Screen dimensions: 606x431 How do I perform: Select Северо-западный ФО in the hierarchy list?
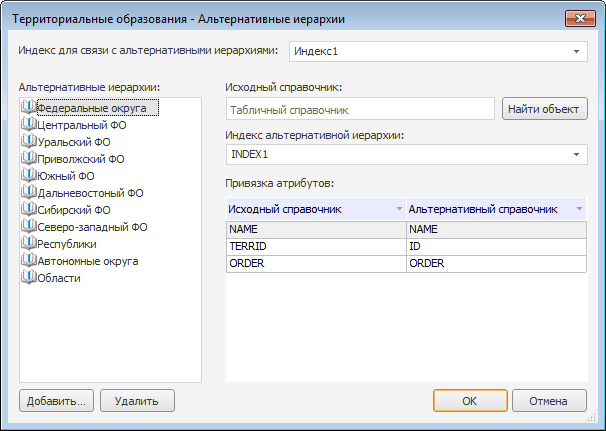coord(91,227)
